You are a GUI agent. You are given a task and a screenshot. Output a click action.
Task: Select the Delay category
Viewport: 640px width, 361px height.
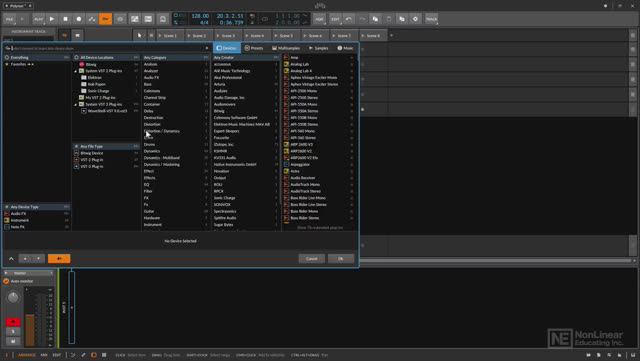click(176, 111)
